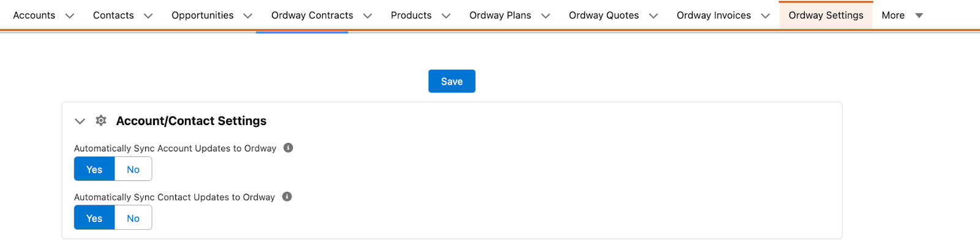Set Contact Updates sync to No
Image resolution: width=980 pixels, height=244 pixels.
point(133,218)
